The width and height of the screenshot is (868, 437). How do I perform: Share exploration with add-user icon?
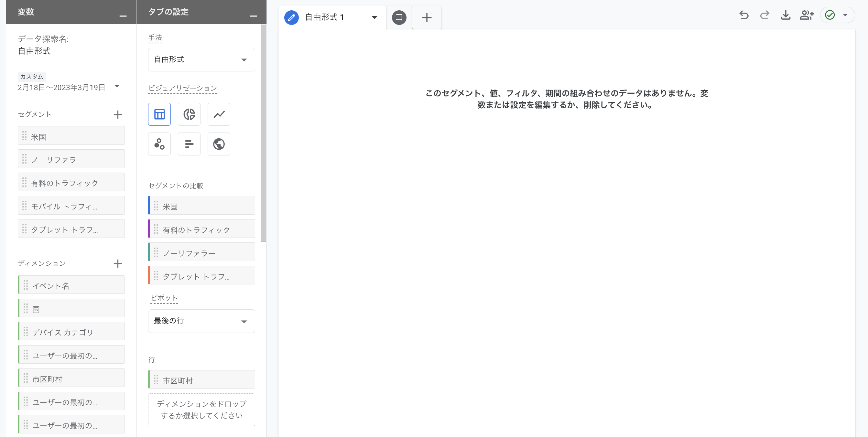click(807, 15)
